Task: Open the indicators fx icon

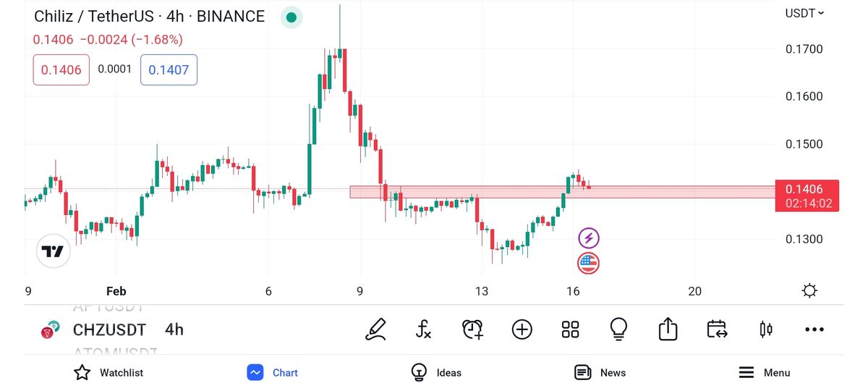Action: tap(424, 329)
